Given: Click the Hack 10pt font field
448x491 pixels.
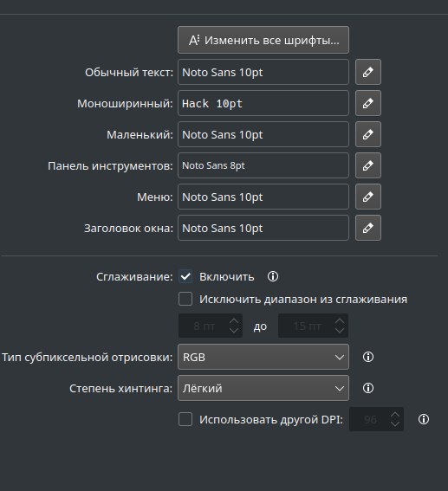Looking at the screenshot, I should [263, 103].
